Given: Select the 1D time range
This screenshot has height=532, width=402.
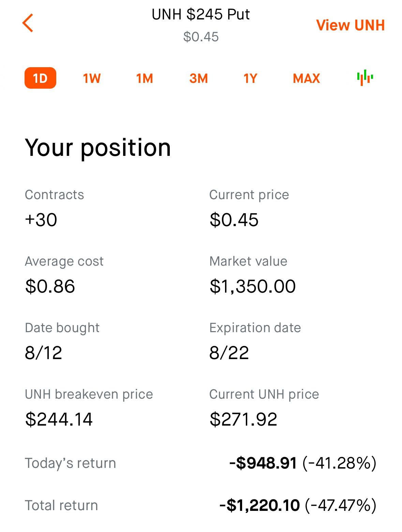Looking at the screenshot, I should [40, 78].
